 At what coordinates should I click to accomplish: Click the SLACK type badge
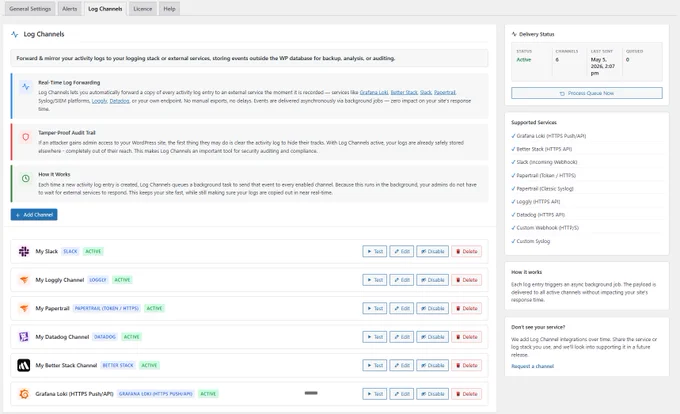70,251
